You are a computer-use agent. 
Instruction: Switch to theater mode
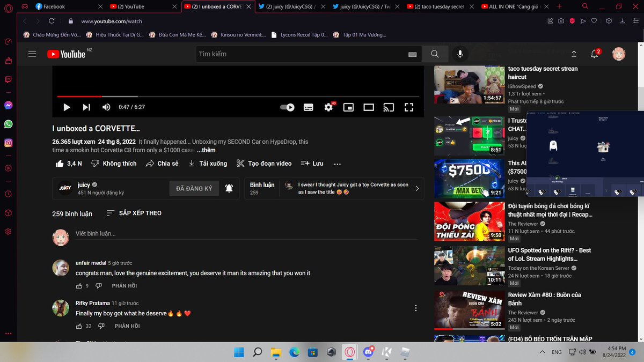[x=369, y=107]
